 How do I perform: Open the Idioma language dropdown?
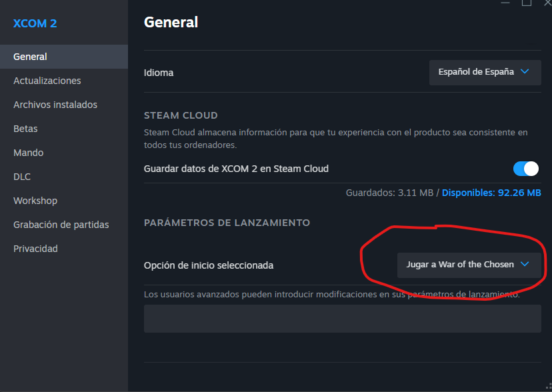[x=485, y=72]
